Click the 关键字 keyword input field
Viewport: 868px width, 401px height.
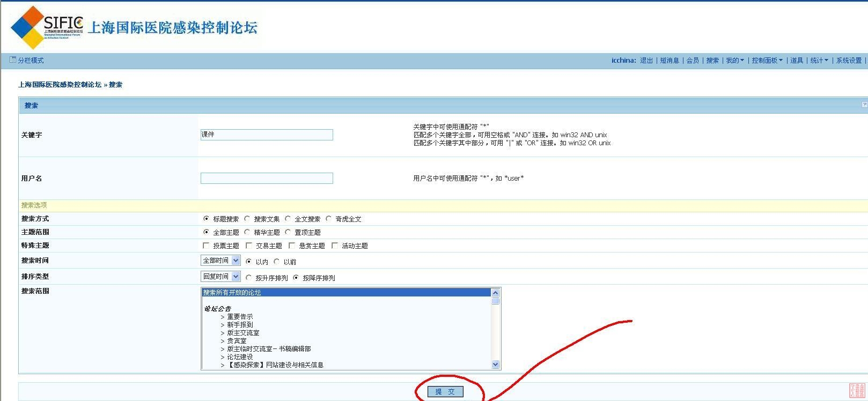(267, 135)
